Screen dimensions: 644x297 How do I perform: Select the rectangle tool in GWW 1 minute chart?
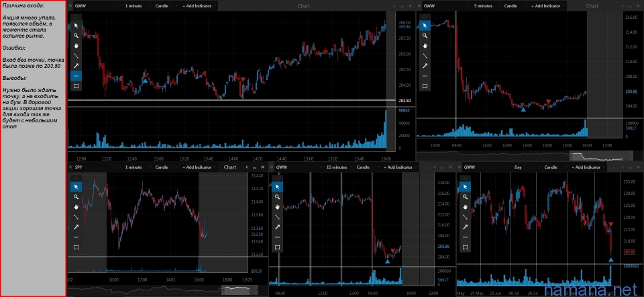tap(76, 86)
